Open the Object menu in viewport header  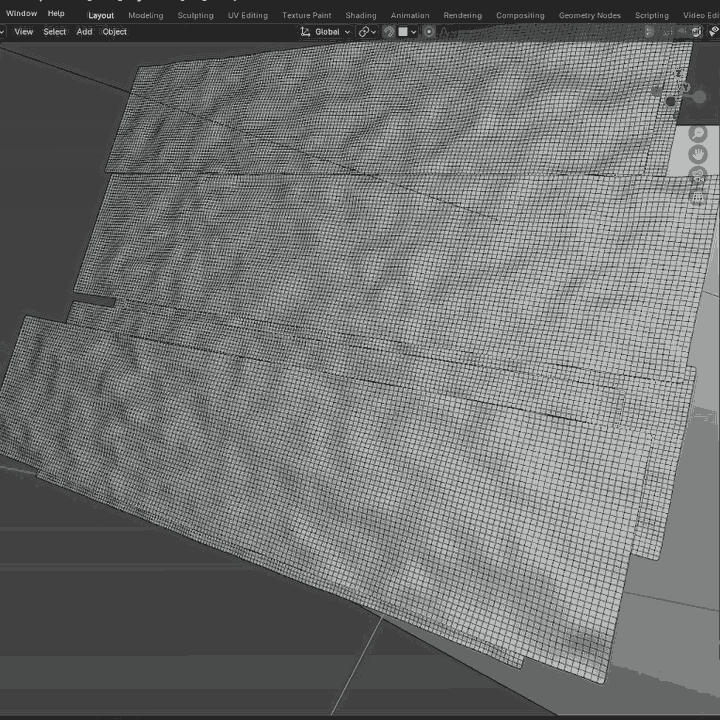115,32
